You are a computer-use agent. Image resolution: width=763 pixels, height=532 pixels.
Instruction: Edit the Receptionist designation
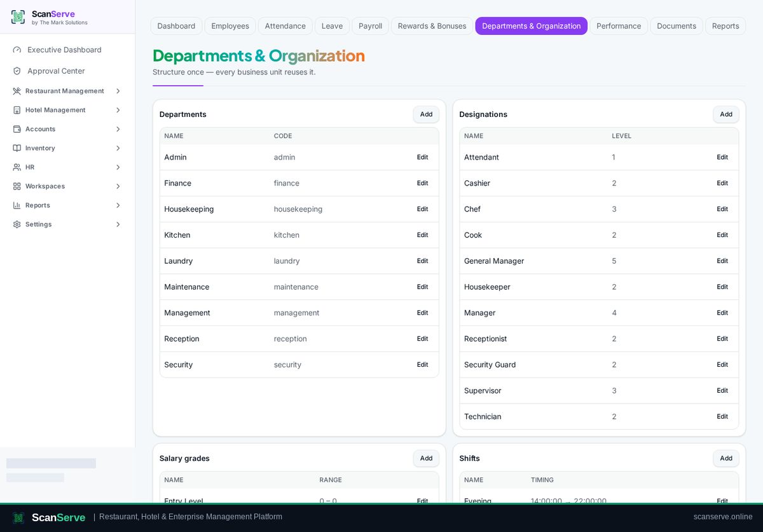pos(722,339)
